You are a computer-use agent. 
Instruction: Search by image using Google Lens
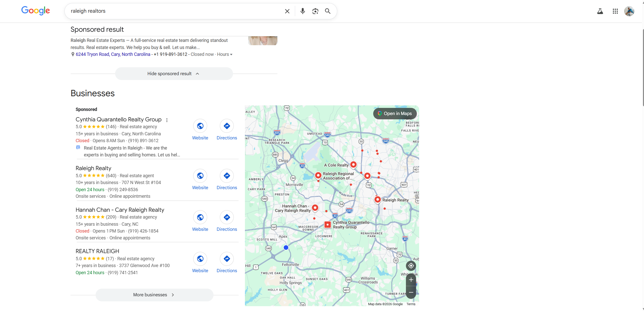point(315,11)
